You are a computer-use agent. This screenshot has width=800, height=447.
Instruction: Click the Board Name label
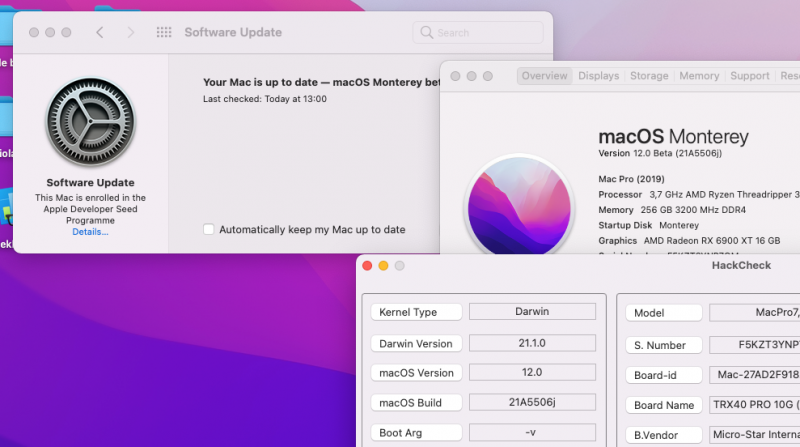664,405
